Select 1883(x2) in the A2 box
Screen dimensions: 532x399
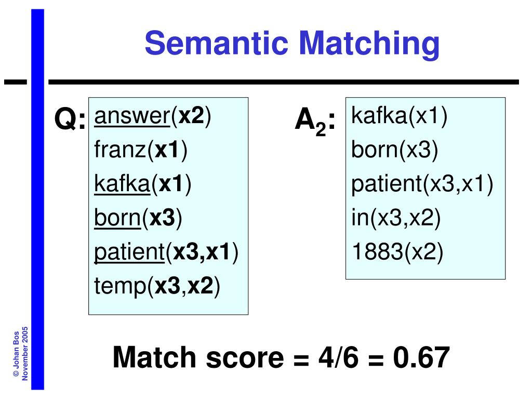point(397,252)
